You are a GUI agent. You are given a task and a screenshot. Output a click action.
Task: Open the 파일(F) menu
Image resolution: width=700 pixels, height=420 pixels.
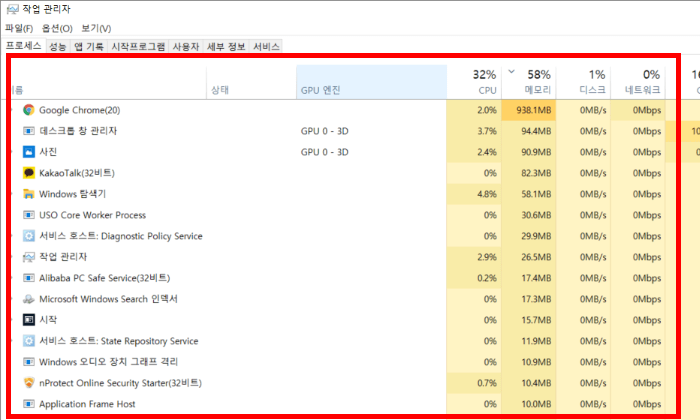pos(19,28)
